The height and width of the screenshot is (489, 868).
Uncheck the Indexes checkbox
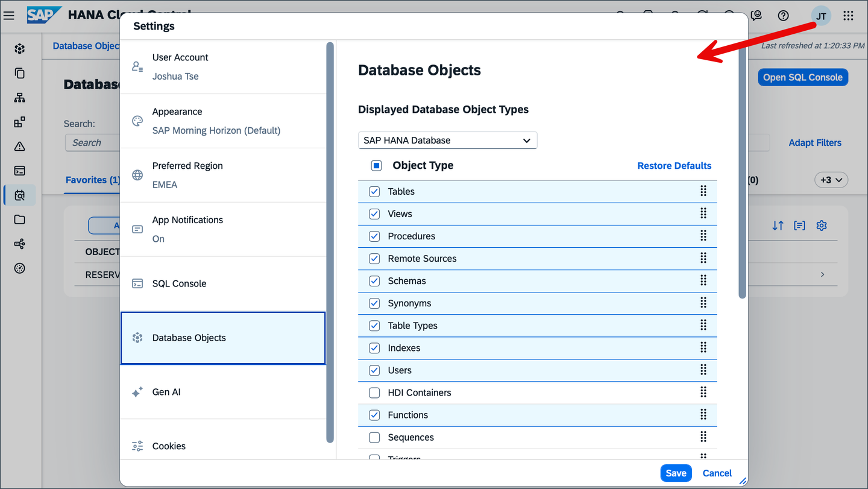(374, 348)
